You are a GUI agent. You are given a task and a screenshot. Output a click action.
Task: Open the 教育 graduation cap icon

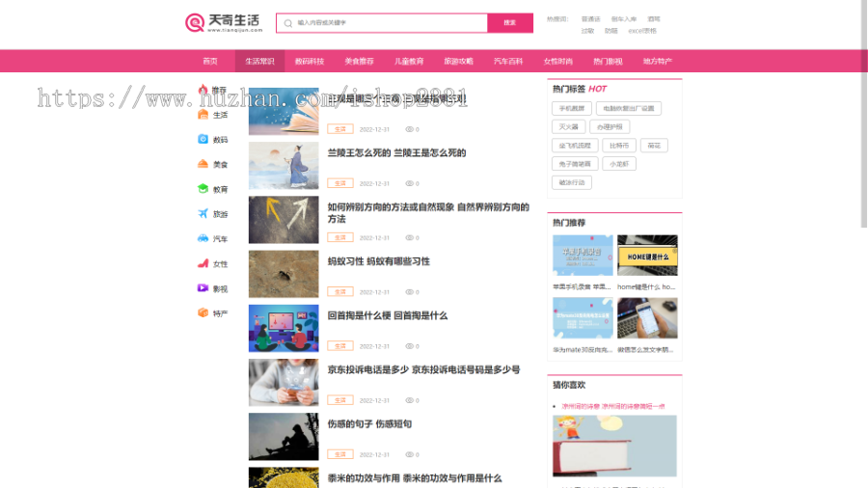203,189
